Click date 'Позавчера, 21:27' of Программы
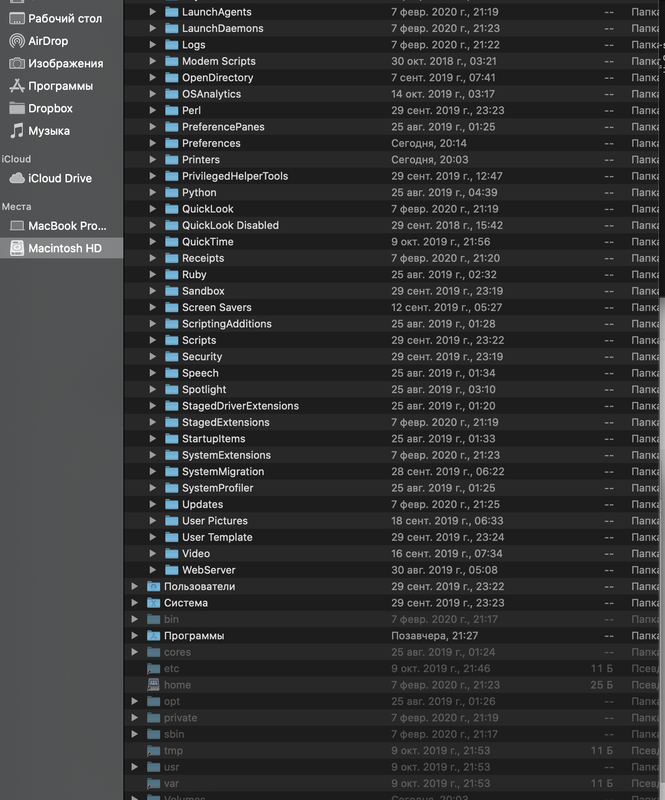 point(434,636)
